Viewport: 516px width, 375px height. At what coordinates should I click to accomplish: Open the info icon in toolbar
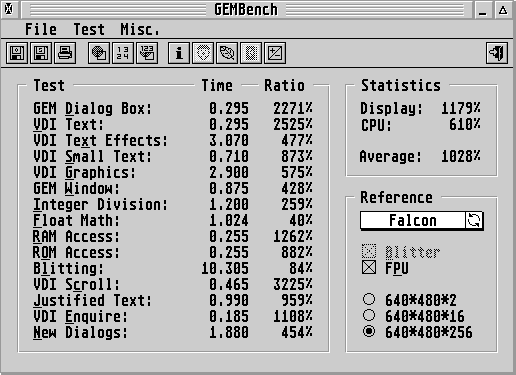tap(179, 53)
